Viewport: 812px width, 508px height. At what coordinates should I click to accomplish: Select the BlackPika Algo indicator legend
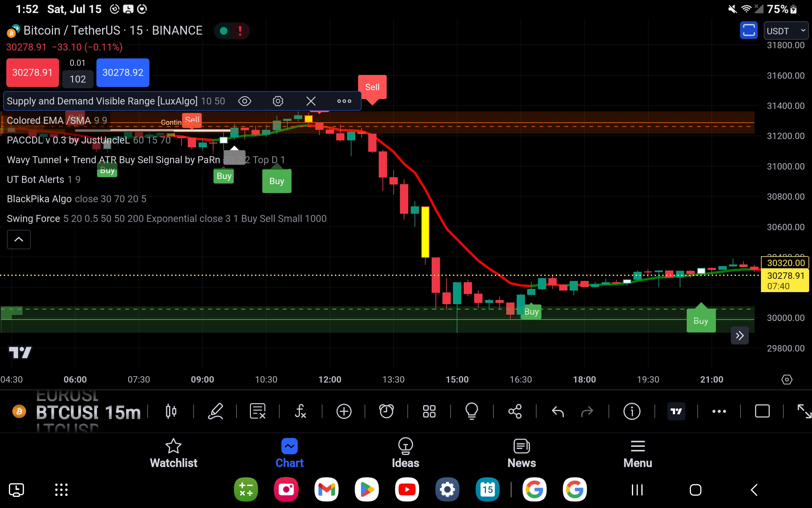click(76, 199)
